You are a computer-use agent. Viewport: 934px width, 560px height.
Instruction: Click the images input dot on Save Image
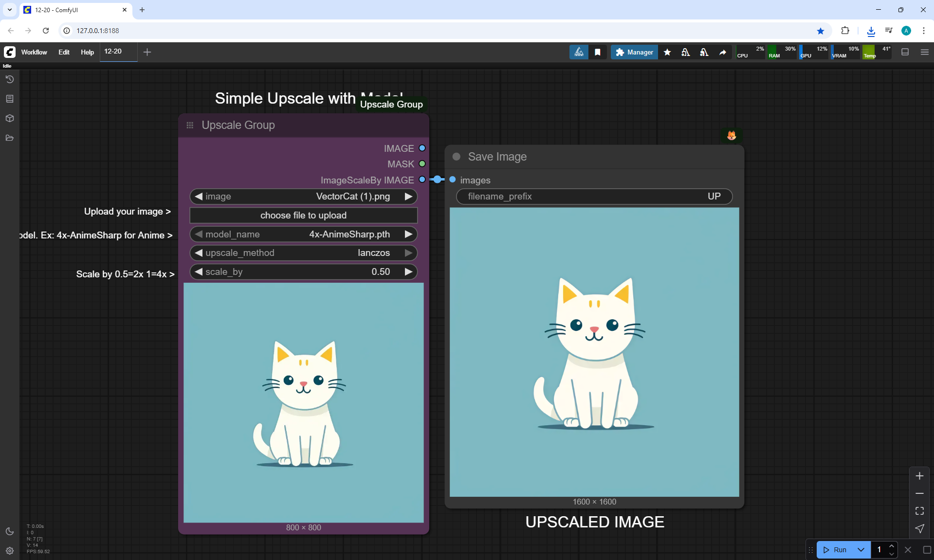pyautogui.click(x=453, y=180)
